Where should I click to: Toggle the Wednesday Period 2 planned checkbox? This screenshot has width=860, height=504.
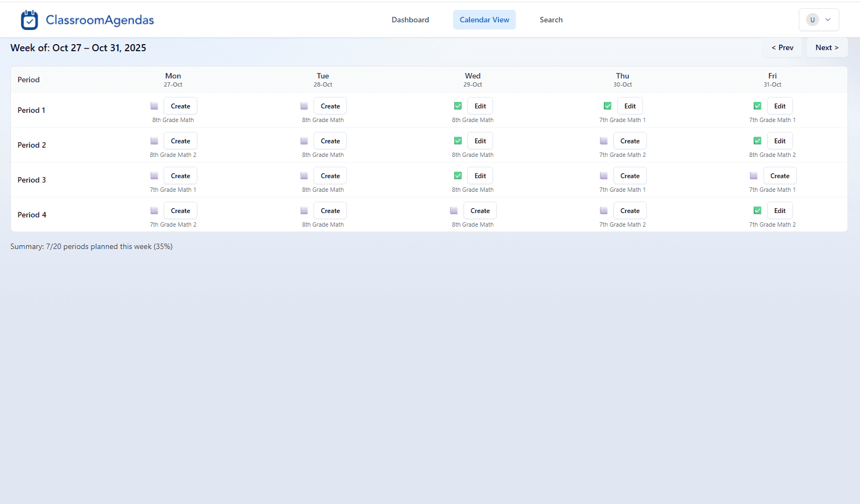(458, 141)
